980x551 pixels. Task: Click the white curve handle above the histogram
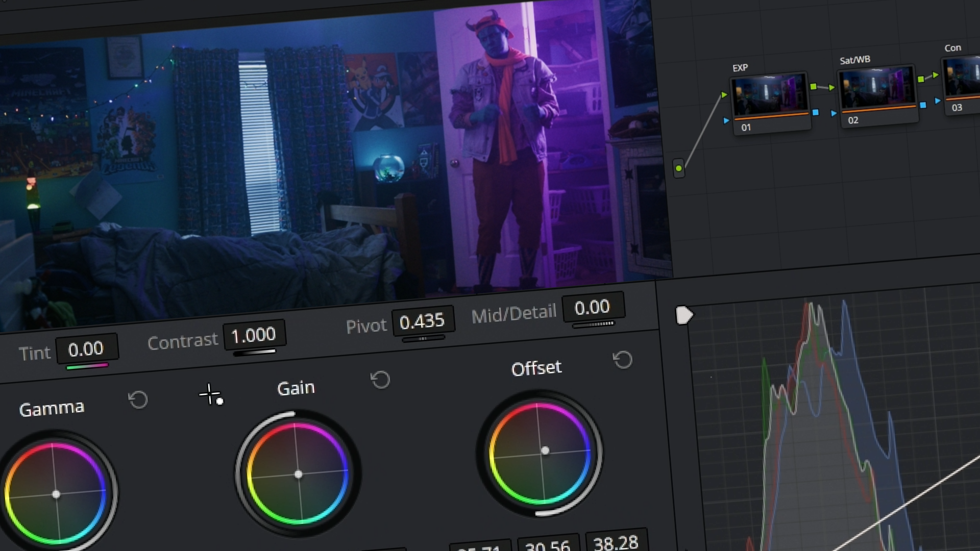point(683,315)
